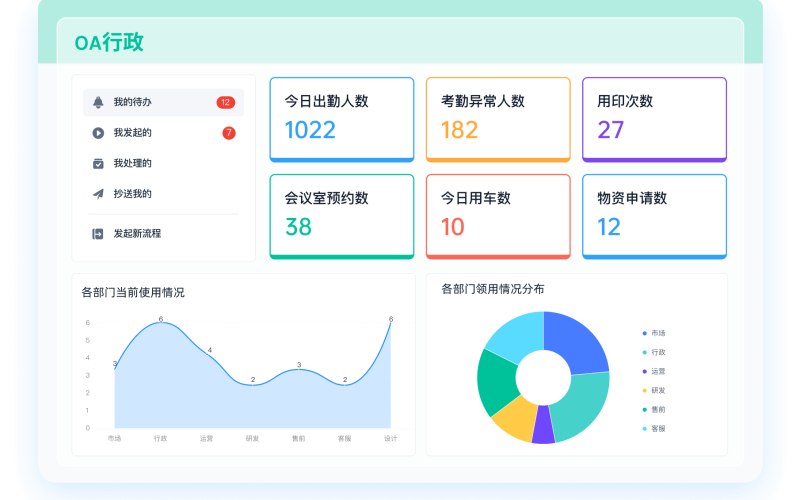Select the dark blue slice of the donut chart
Image resolution: width=800 pixels, height=500 pixels.
pos(577,342)
